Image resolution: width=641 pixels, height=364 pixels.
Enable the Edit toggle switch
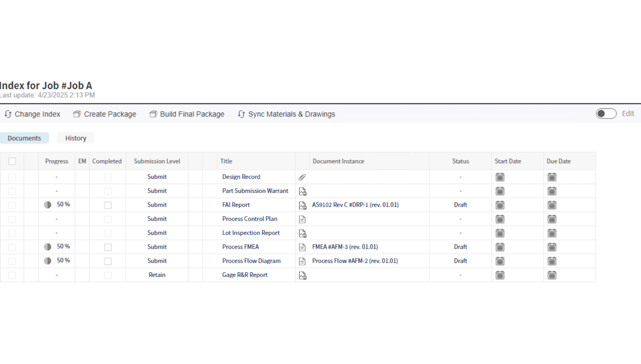[x=606, y=114]
